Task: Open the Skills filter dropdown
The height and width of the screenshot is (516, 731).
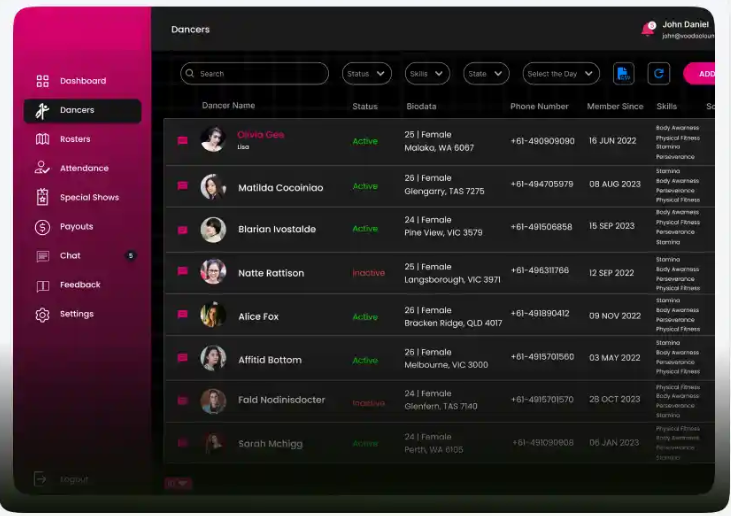Action: pyautogui.click(x=427, y=74)
